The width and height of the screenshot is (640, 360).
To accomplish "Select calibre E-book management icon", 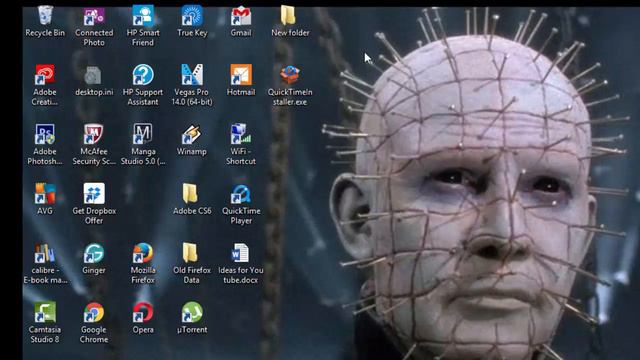I will pos(44,253).
